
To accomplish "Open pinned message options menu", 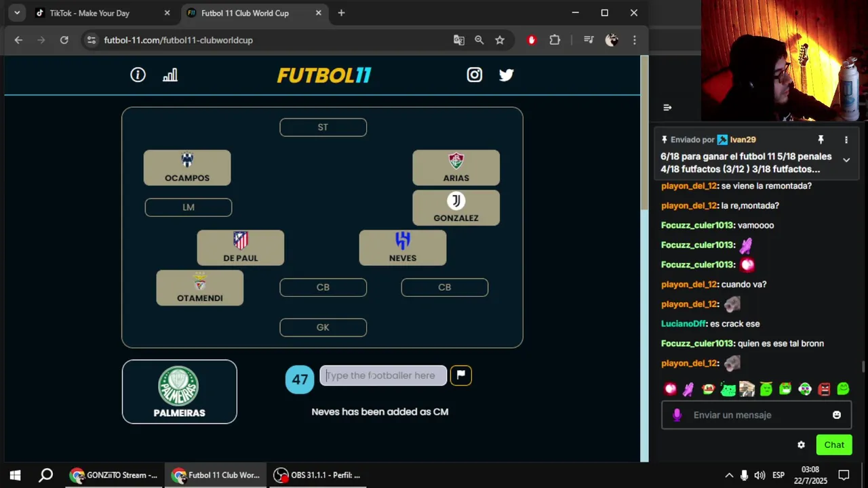I will click(x=846, y=140).
